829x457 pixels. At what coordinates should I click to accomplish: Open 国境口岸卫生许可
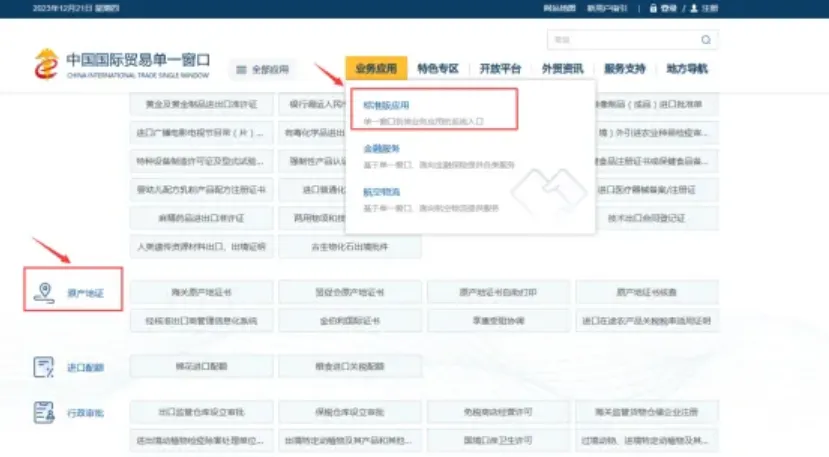[498, 440]
